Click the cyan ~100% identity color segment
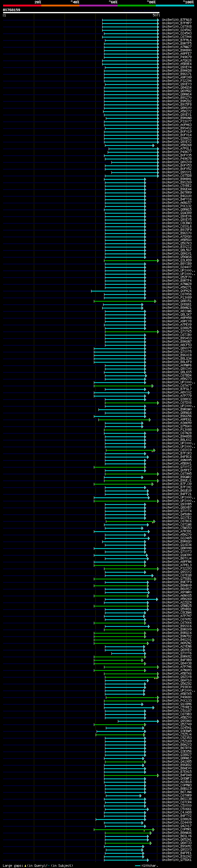 (175, 6)
